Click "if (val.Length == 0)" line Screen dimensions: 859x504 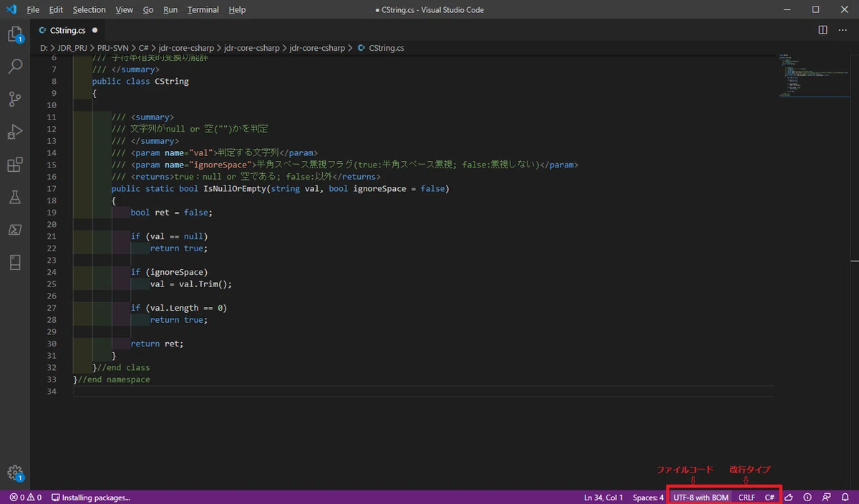click(178, 308)
